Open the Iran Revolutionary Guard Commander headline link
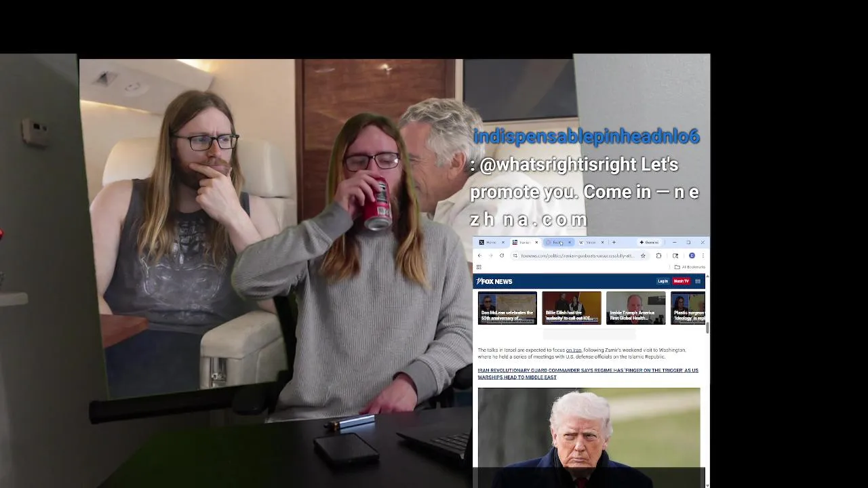The image size is (868, 488). pyautogui.click(x=588, y=373)
